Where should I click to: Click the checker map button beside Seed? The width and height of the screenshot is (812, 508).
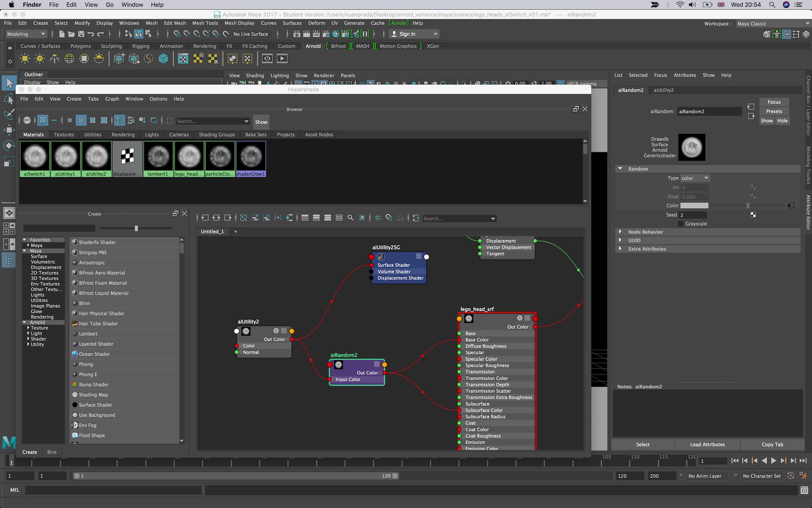[753, 215]
